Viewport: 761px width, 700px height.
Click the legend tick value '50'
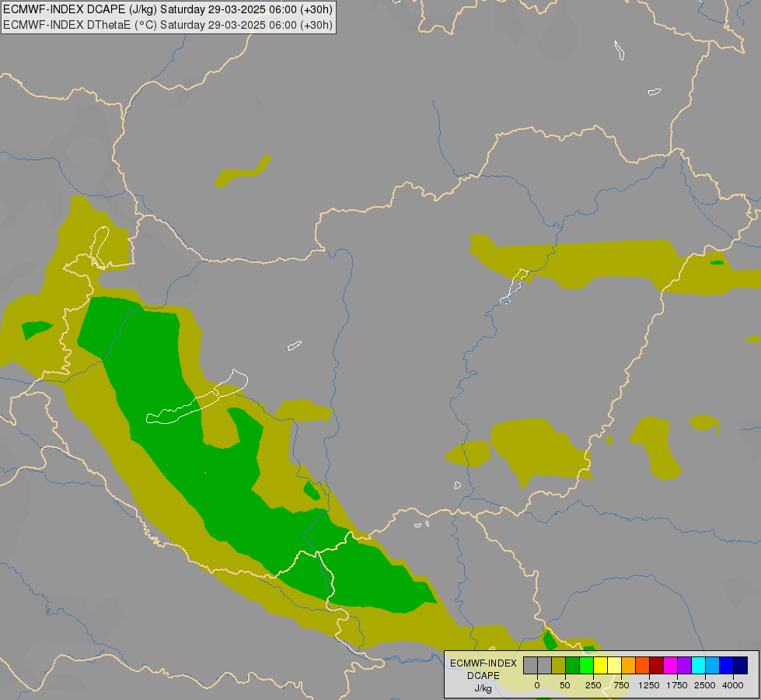point(565,685)
